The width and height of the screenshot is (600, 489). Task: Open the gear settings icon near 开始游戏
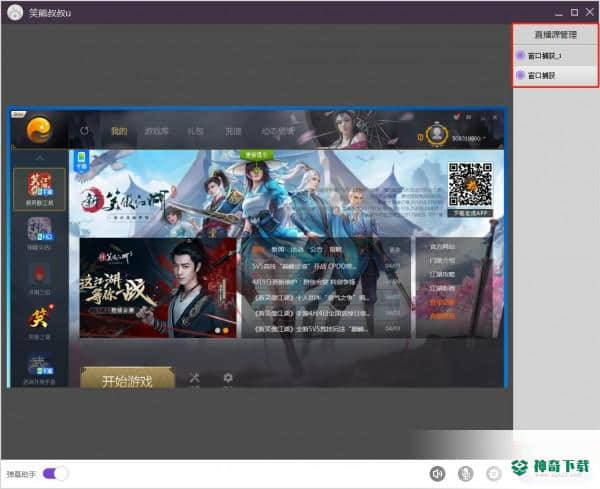point(228,378)
